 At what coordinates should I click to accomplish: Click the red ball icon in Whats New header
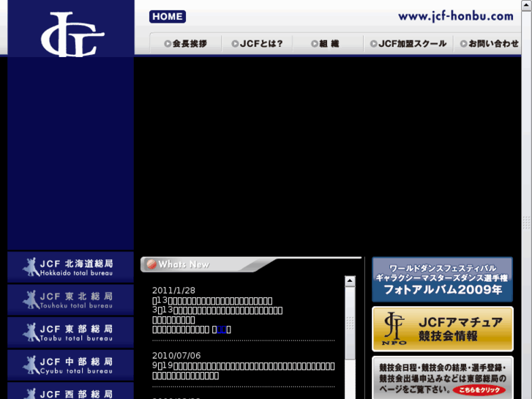(151, 264)
